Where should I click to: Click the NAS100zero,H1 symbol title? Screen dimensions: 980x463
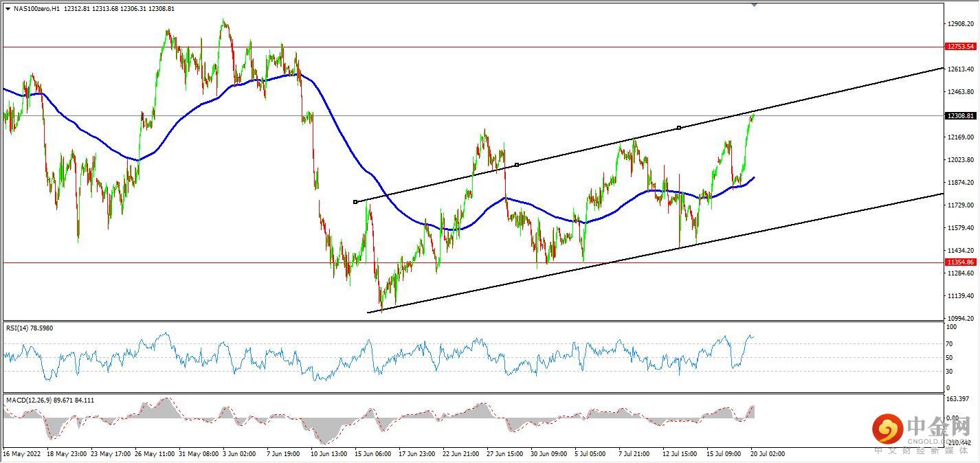[x=37, y=9]
